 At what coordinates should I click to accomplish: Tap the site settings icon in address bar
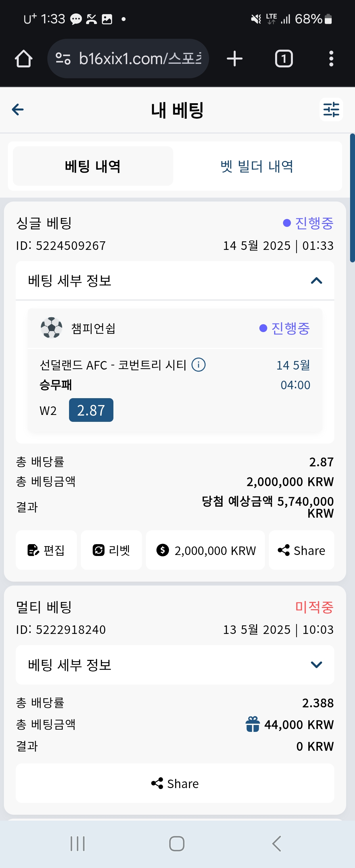pos(63,59)
